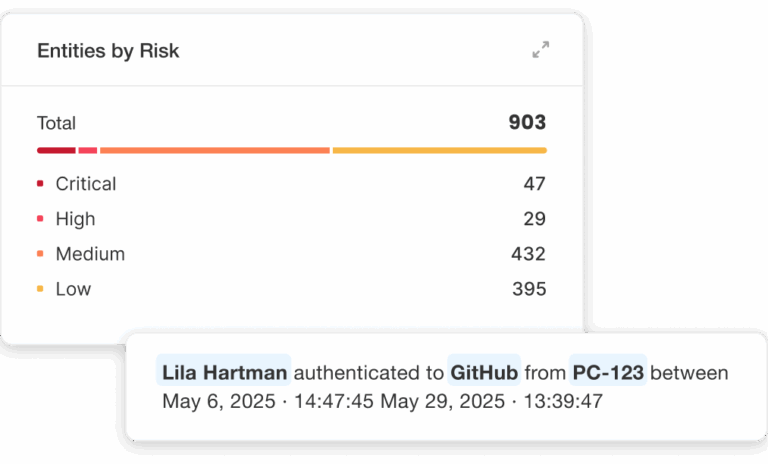Expand the Entities by Risk panel
The image size is (768, 464).
(x=541, y=50)
